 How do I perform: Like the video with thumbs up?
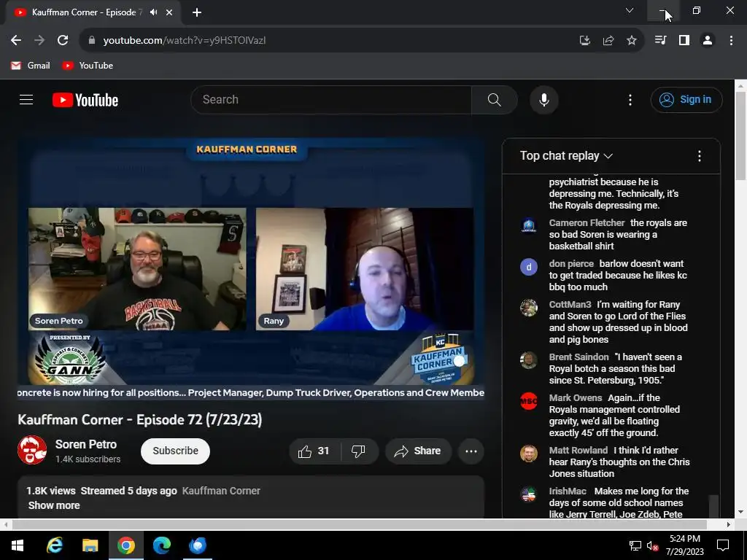314,451
